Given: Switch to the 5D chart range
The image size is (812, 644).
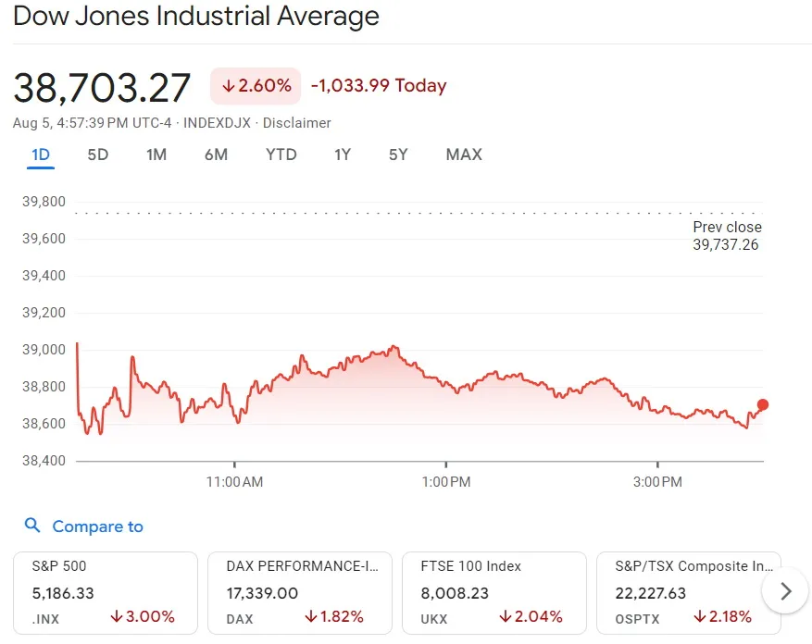Looking at the screenshot, I should click(97, 155).
